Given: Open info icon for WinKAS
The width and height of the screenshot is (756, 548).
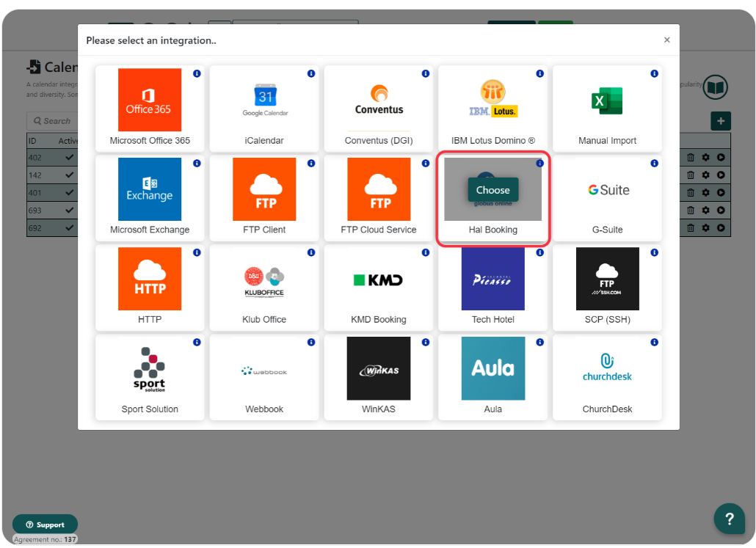Looking at the screenshot, I should pyautogui.click(x=425, y=342).
